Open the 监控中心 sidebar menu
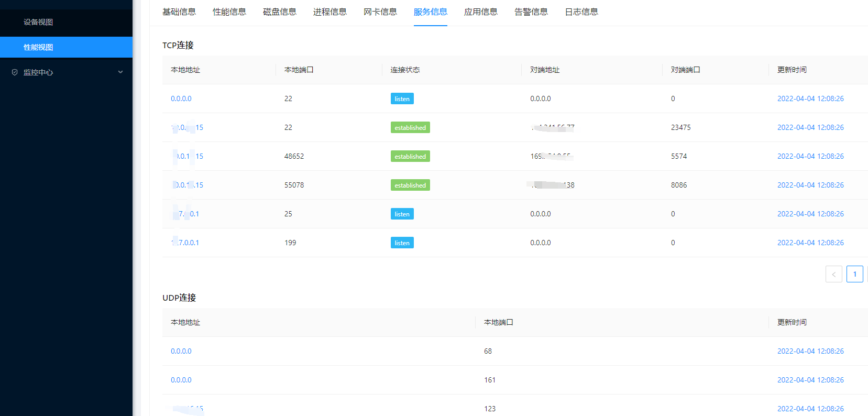868x416 pixels. pos(66,72)
